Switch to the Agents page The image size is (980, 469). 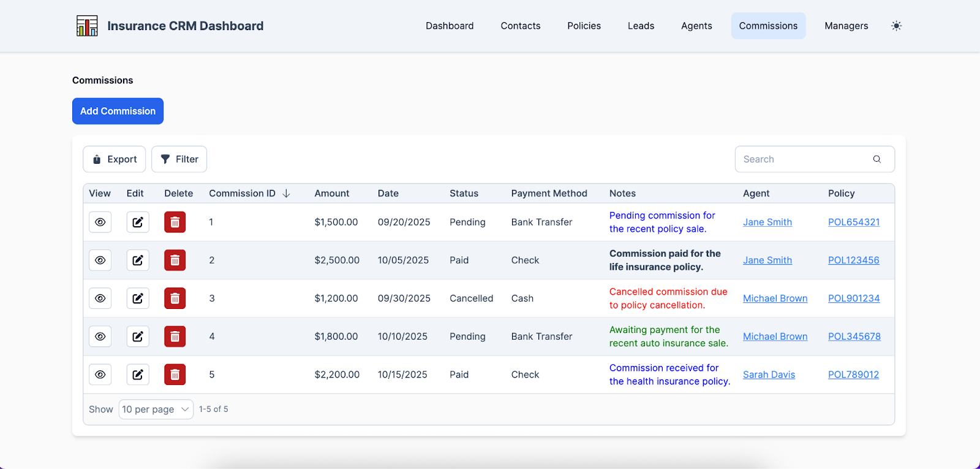(696, 26)
